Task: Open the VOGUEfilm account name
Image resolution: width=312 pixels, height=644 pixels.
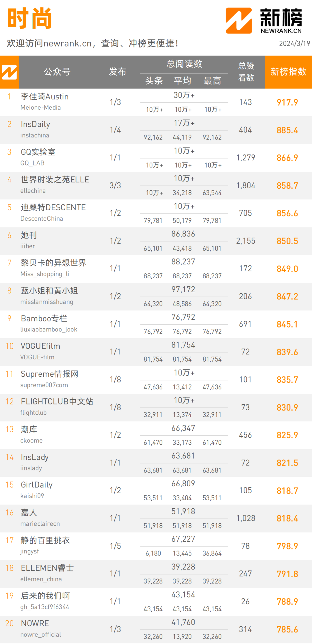Action: pyautogui.click(x=40, y=346)
